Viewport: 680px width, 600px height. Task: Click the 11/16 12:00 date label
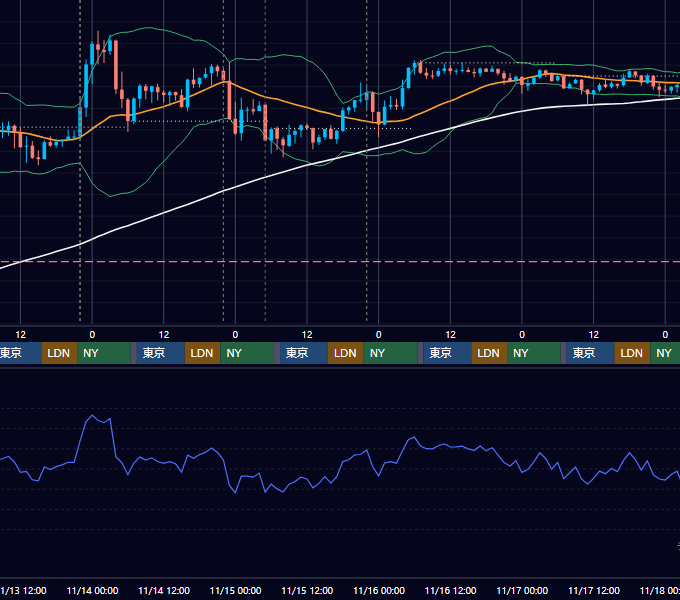(451, 590)
